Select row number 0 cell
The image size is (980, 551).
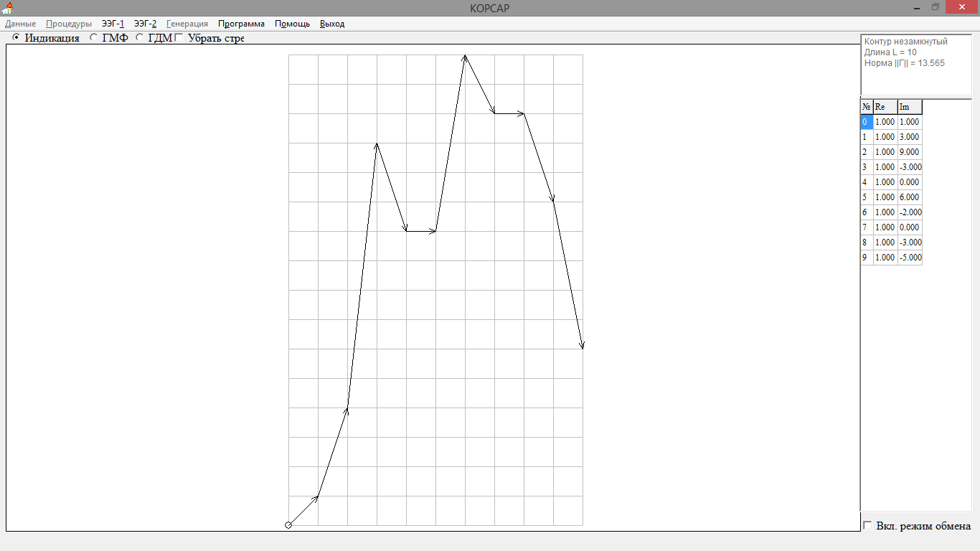[867, 122]
